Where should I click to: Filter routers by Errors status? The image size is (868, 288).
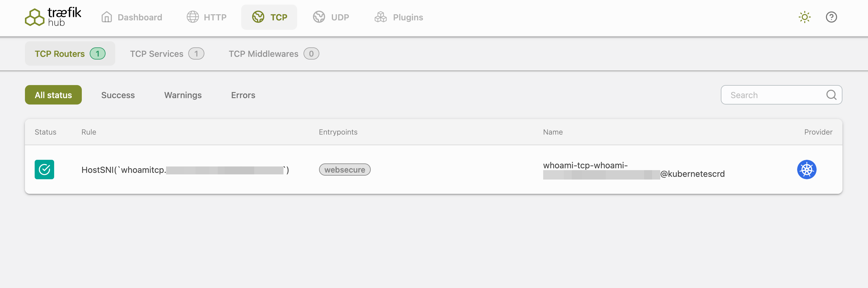click(243, 95)
